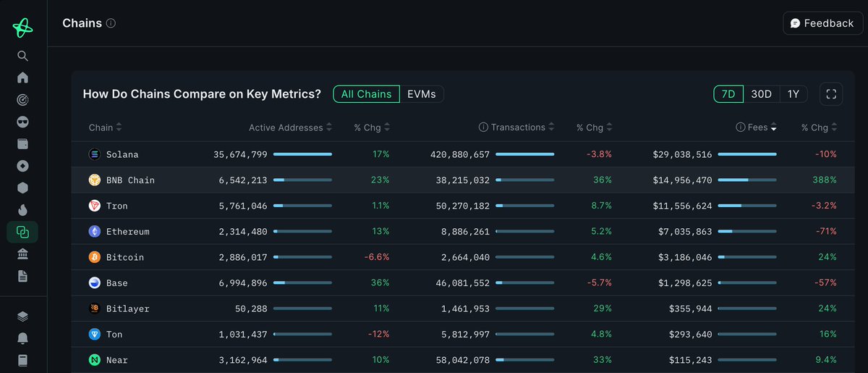The width and height of the screenshot is (868, 373).
Task: Click BNB Chain fees change 388%
Action: point(824,180)
